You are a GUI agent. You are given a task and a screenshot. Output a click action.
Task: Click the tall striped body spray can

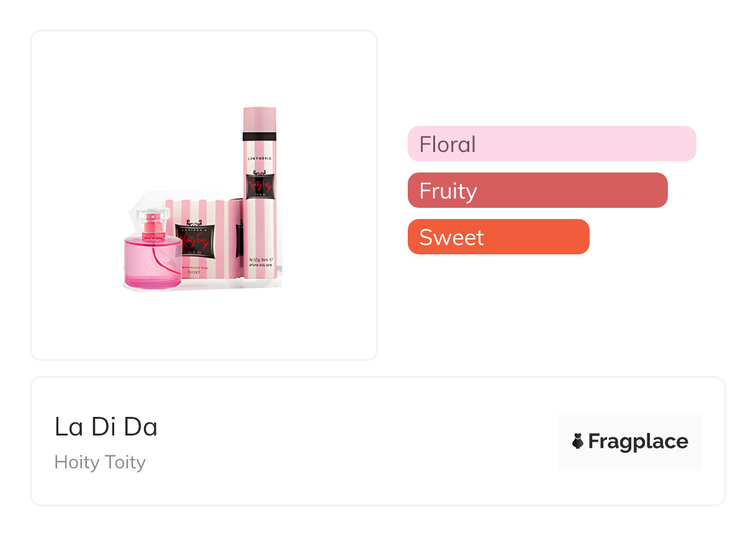[x=259, y=199]
